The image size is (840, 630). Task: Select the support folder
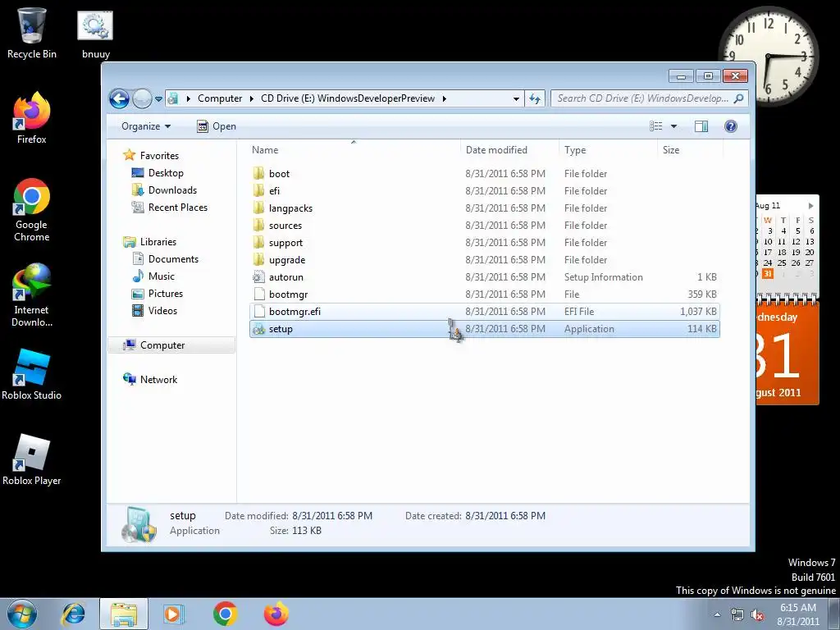(484, 243)
